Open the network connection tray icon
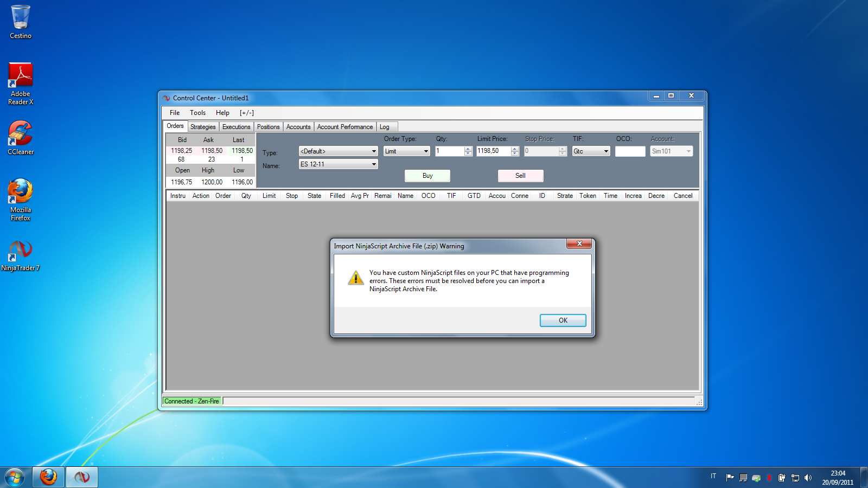 click(795, 478)
